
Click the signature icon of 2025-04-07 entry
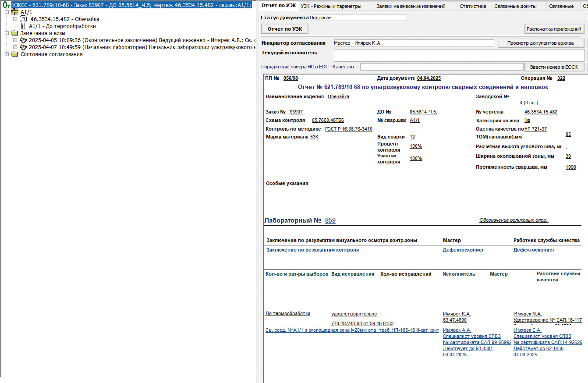click(23, 47)
